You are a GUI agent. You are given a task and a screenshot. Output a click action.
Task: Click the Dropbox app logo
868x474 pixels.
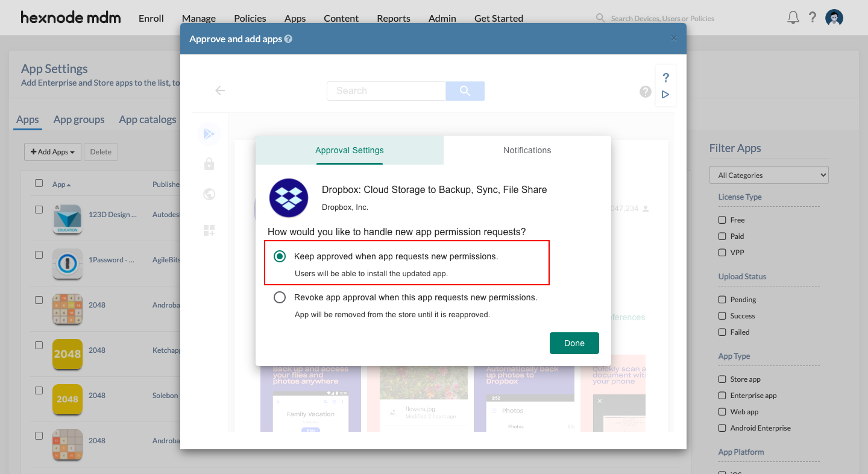click(289, 198)
